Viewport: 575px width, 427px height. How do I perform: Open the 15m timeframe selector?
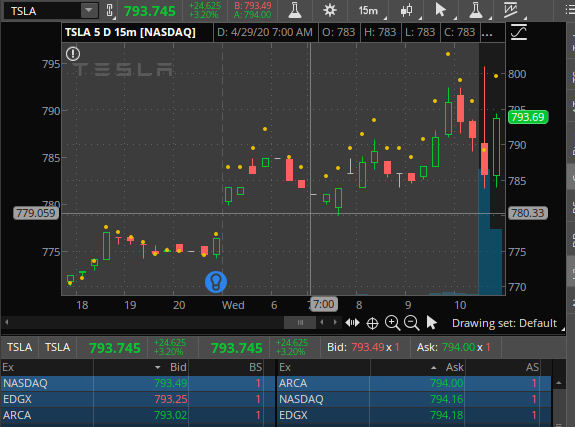pyautogui.click(x=368, y=11)
